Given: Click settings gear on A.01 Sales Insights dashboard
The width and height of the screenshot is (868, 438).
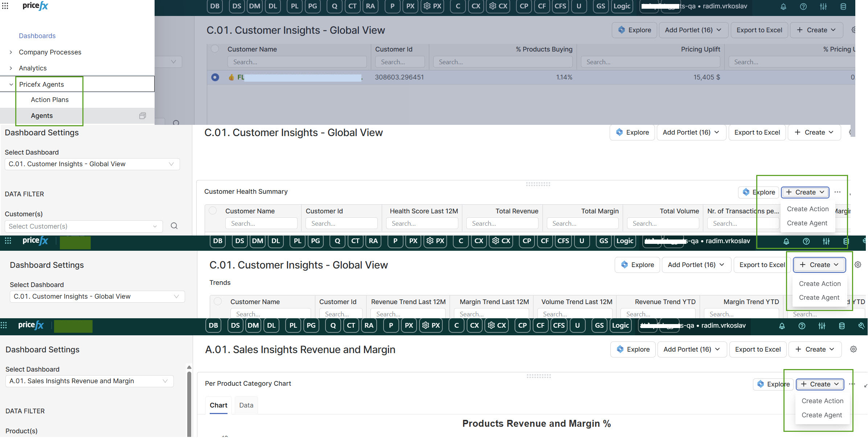Looking at the screenshot, I should click(853, 349).
